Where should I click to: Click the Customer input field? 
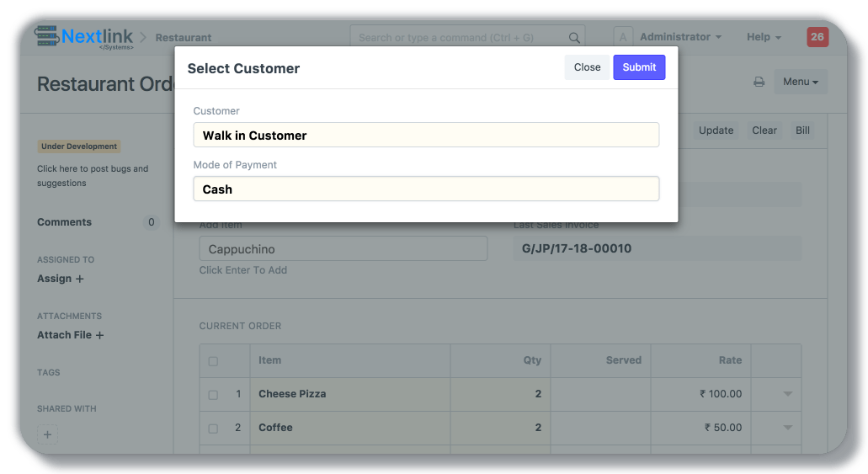point(426,136)
